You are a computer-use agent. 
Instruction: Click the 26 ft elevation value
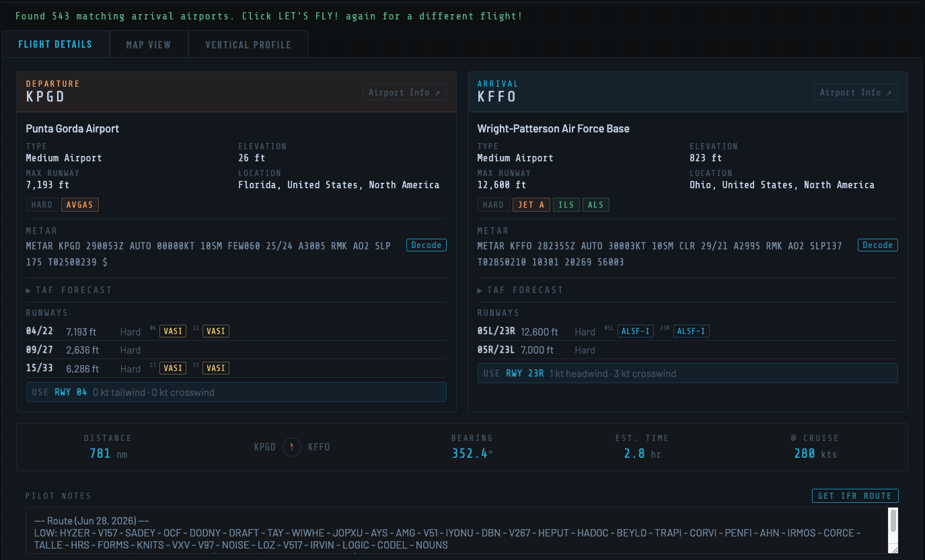[252, 158]
